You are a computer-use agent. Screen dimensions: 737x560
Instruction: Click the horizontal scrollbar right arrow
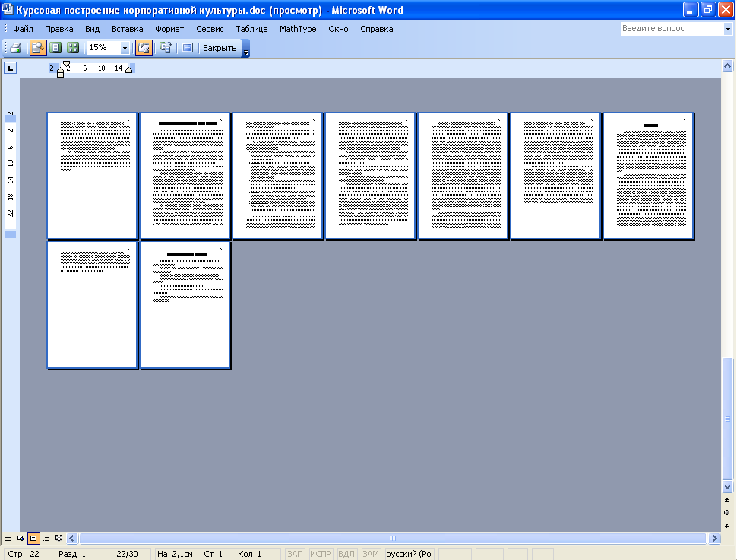(714, 539)
